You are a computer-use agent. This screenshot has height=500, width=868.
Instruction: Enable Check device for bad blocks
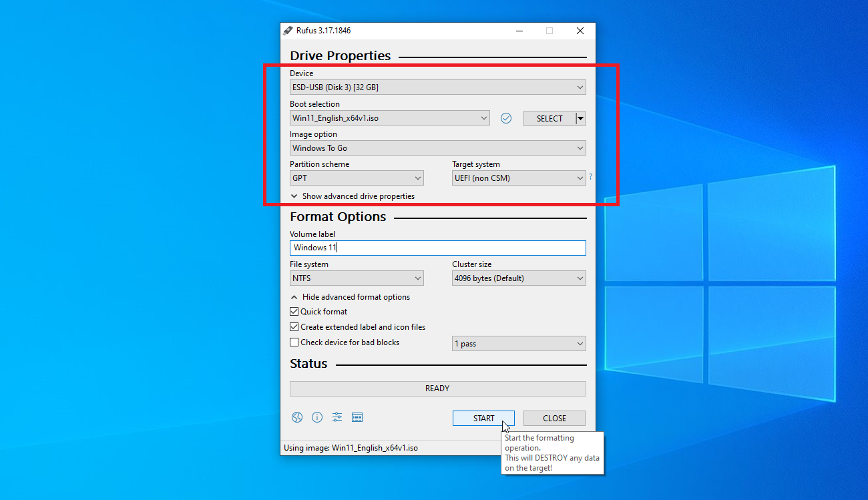(294, 342)
